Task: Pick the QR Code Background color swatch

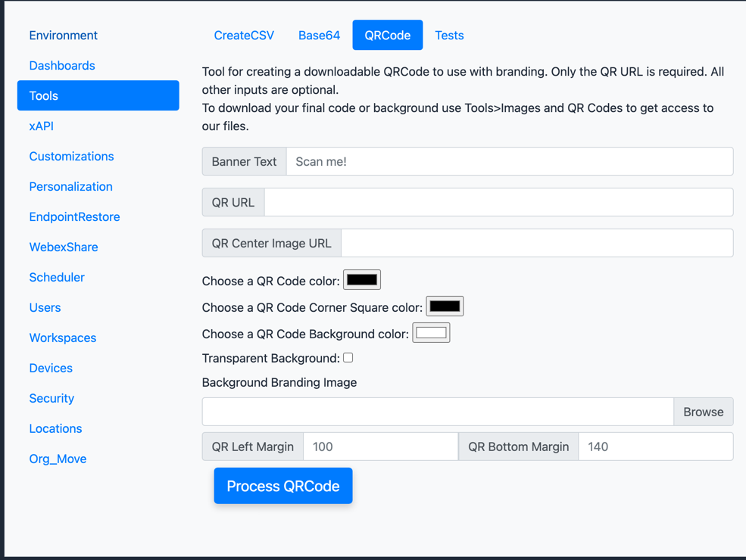Action: pyautogui.click(x=431, y=333)
